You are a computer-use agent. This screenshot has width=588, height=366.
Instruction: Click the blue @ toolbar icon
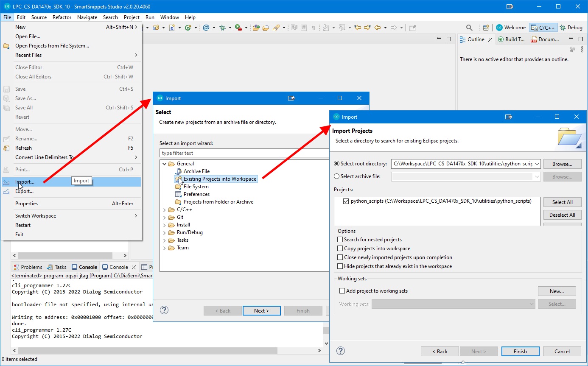point(206,28)
